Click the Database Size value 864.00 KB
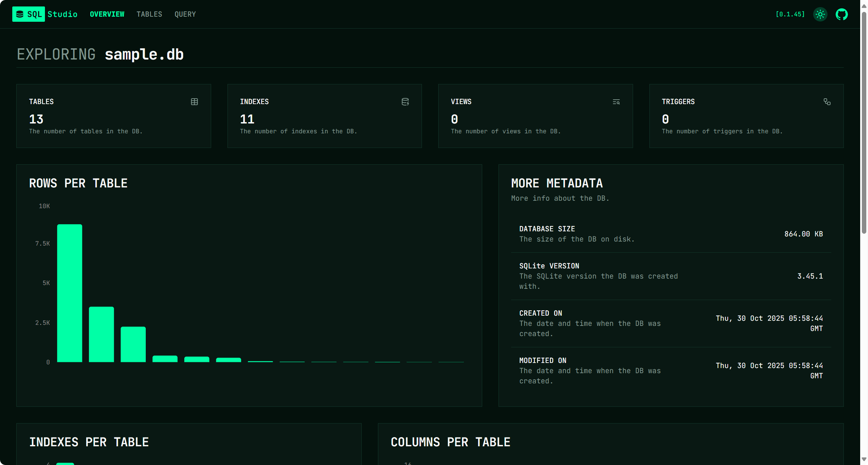This screenshot has height=465, width=868. [x=803, y=234]
